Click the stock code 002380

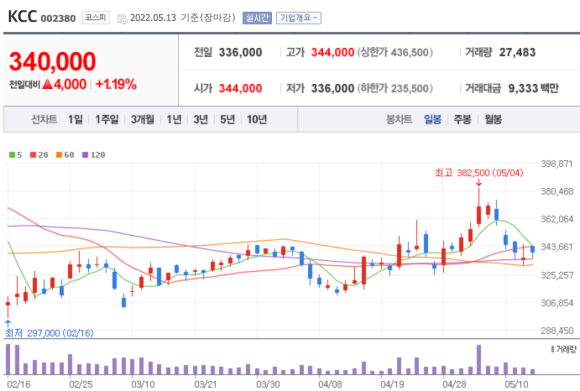(x=58, y=18)
